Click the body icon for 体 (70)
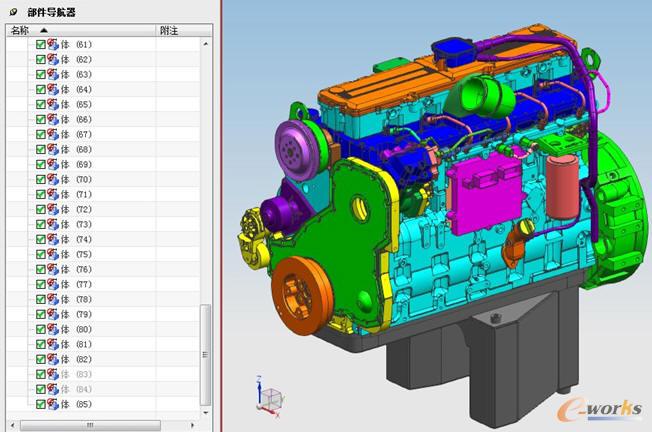 pyautogui.click(x=52, y=180)
